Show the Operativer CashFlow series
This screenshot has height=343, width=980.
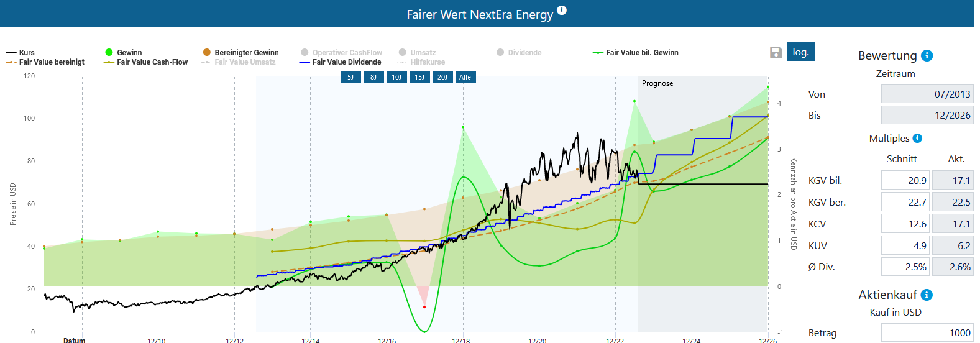click(x=342, y=53)
